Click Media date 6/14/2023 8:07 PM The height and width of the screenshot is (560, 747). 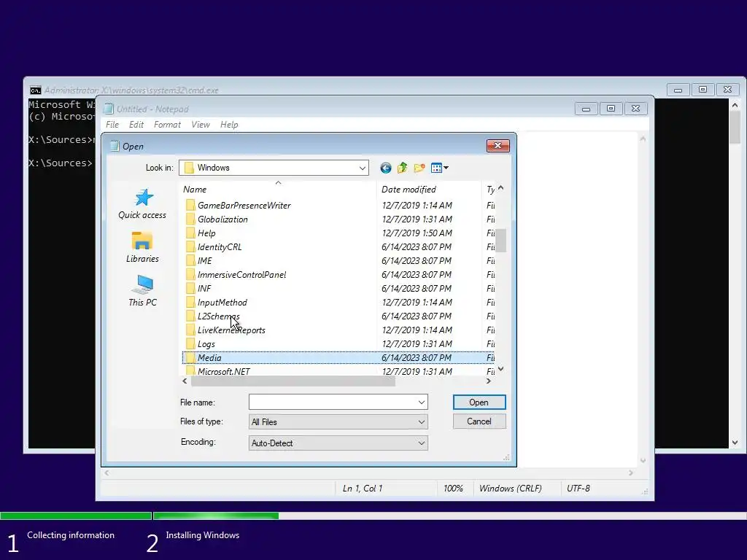(x=417, y=357)
